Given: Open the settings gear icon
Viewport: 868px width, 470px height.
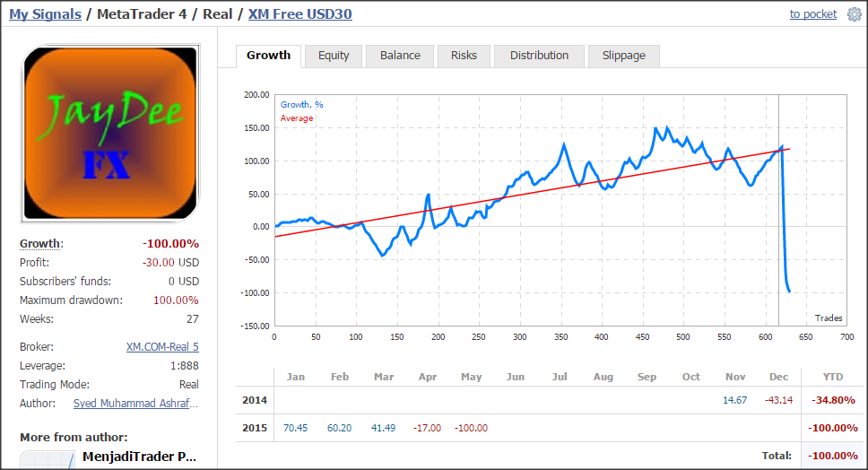Looking at the screenshot, I should [855, 14].
